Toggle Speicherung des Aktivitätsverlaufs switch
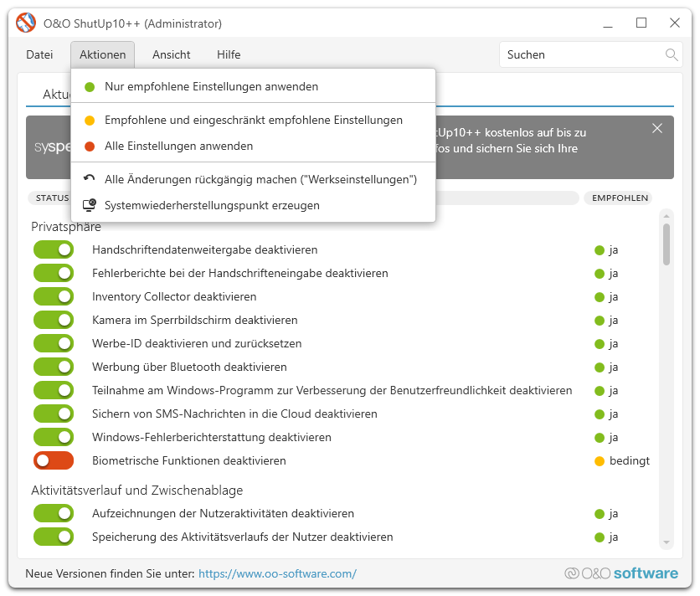The image size is (700, 596). coord(54,537)
